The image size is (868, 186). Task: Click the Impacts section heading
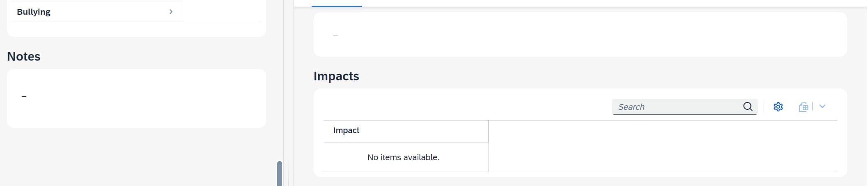[x=336, y=76]
